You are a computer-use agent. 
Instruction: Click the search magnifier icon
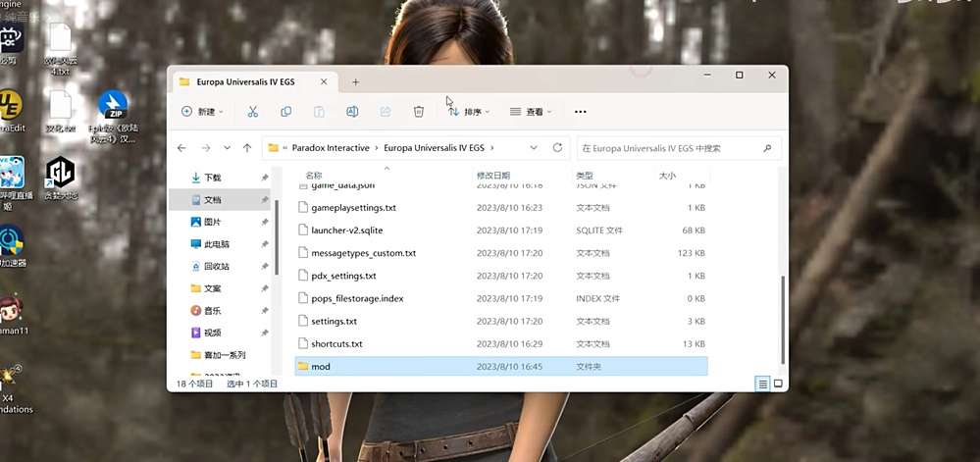tap(767, 148)
